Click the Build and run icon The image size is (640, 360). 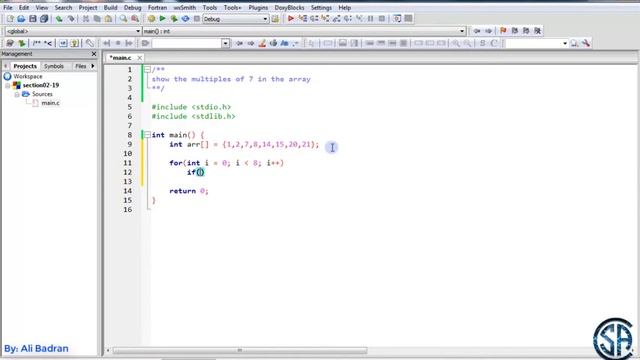[174, 19]
